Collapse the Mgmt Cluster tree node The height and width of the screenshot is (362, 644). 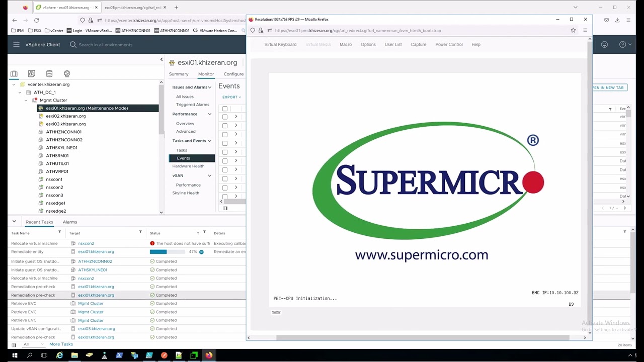tap(26, 101)
